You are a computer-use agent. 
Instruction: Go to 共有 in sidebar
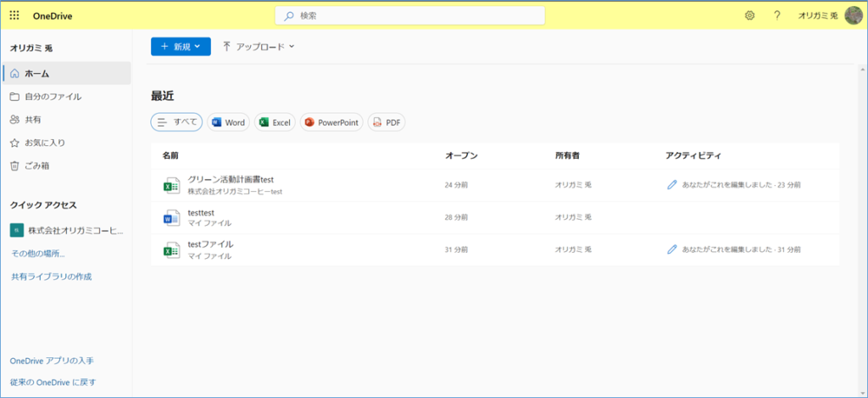[x=32, y=120]
